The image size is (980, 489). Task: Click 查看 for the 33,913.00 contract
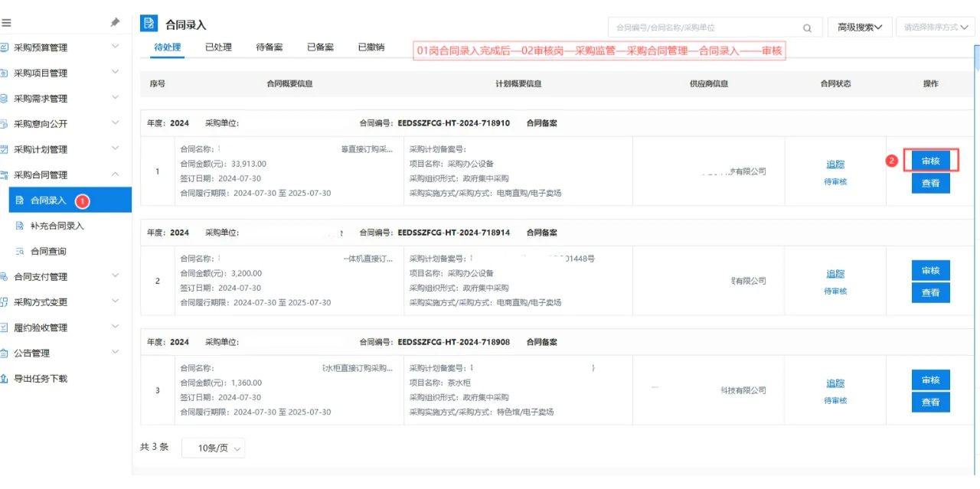coord(930,183)
